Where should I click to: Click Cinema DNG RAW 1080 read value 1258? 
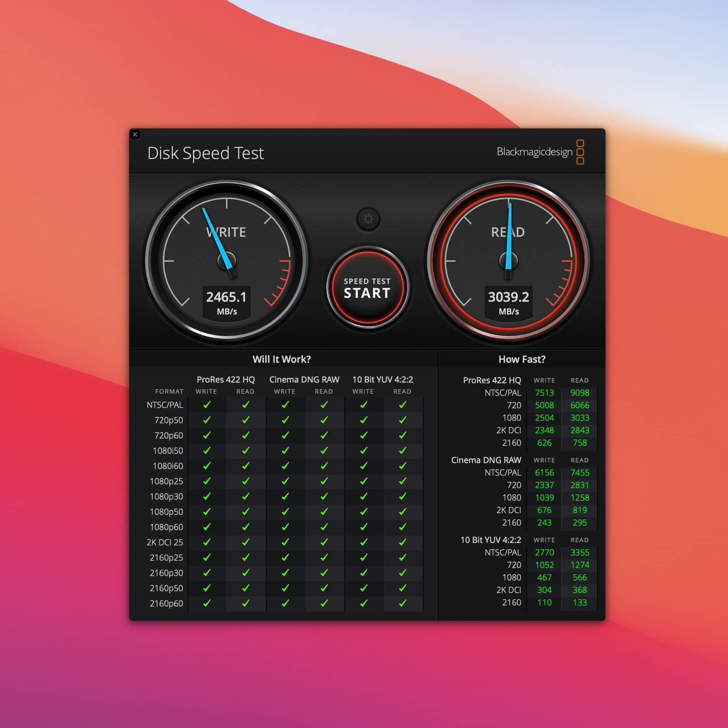coord(579,497)
